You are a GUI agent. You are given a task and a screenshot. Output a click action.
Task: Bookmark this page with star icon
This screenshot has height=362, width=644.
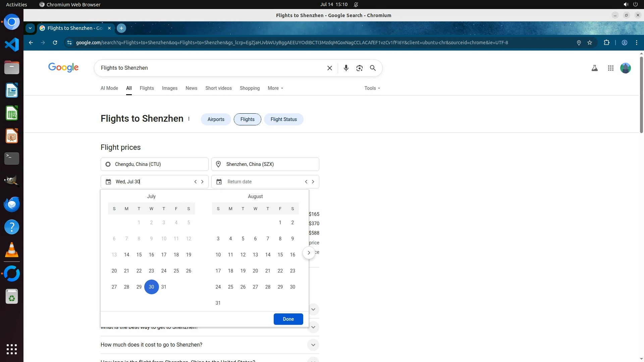(x=590, y=43)
